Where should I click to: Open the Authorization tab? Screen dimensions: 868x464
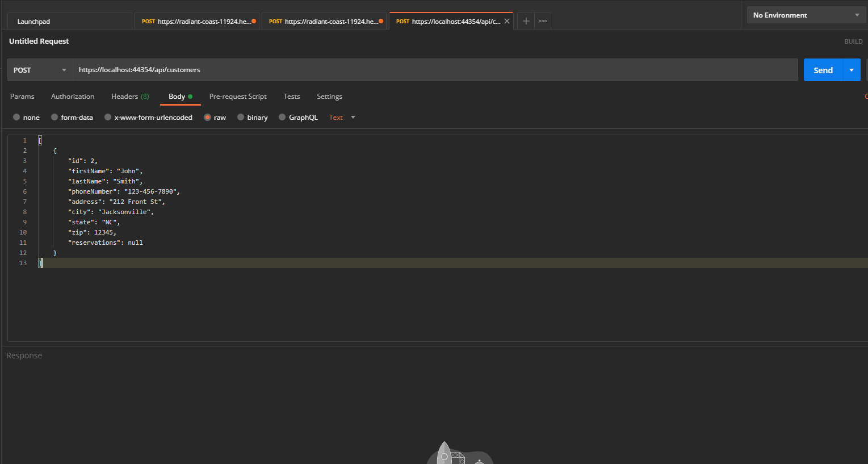click(73, 97)
